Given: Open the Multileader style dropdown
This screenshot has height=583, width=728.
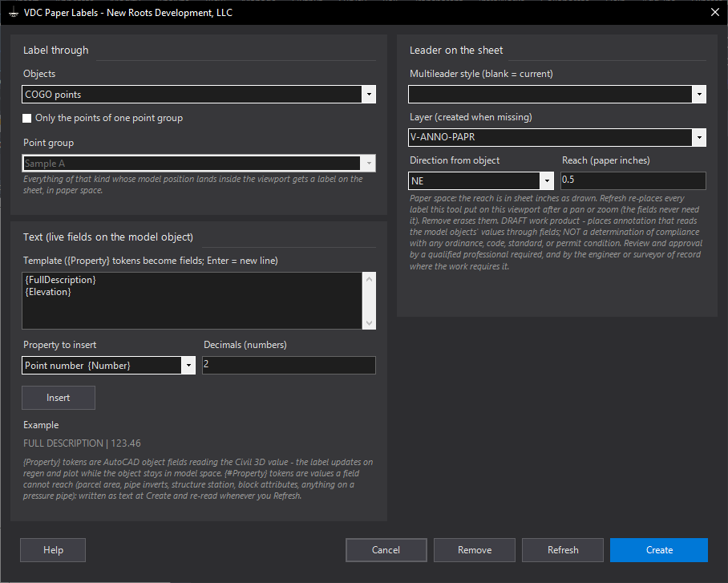Looking at the screenshot, I should [699, 95].
